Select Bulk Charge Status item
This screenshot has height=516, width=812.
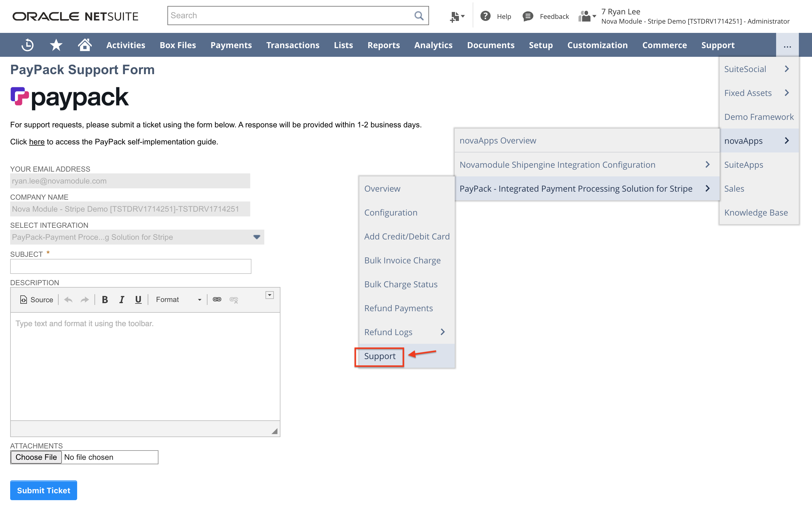click(x=407, y=284)
